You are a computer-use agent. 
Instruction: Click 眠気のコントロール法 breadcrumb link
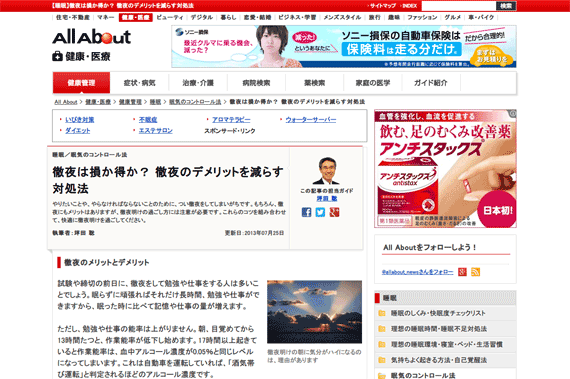(x=195, y=102)
